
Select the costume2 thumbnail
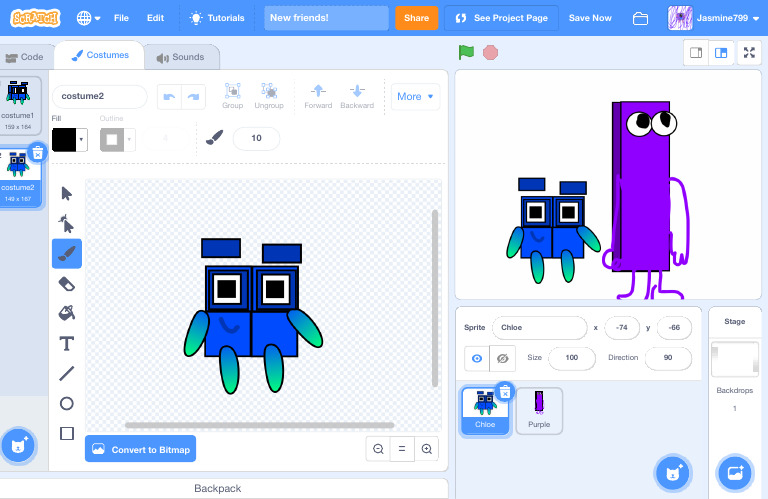(19, 177)
